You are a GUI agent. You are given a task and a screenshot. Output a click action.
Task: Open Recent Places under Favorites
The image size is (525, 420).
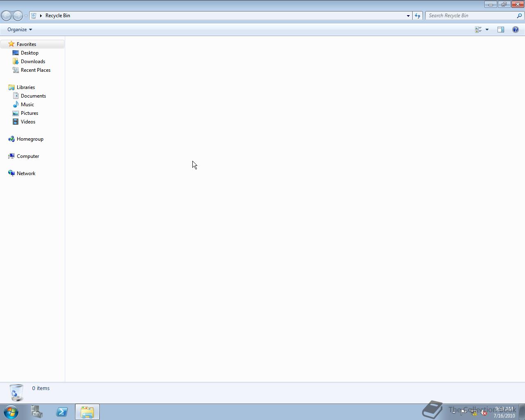coord(36,70)
